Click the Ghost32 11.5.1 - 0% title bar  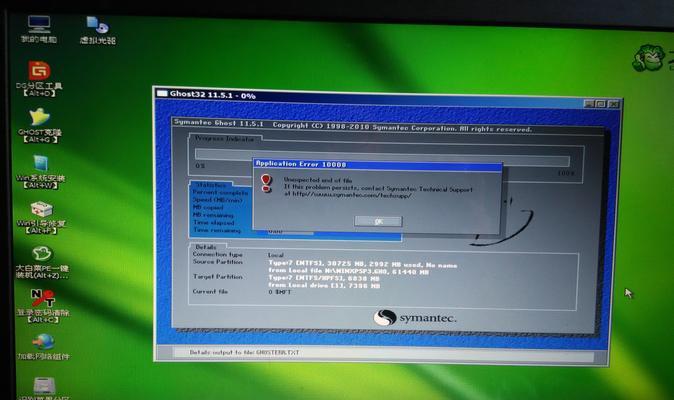(x=387, y=99)
